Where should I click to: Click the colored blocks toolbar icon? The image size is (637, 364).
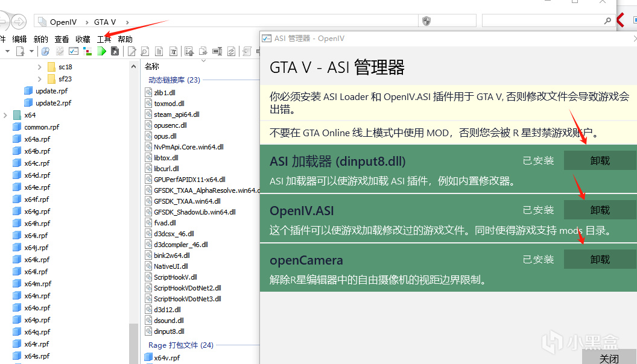click(x=87, y=51)
